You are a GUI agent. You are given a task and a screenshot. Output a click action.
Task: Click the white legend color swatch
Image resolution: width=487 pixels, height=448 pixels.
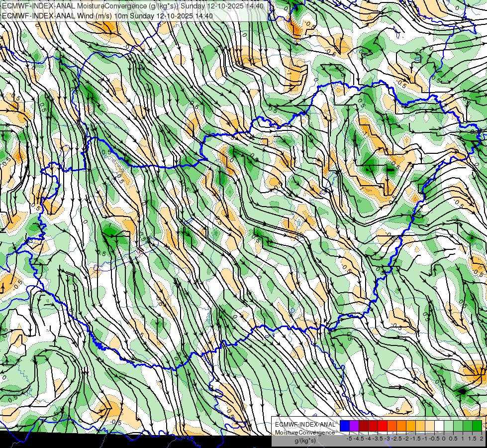(x=439, y=426)
